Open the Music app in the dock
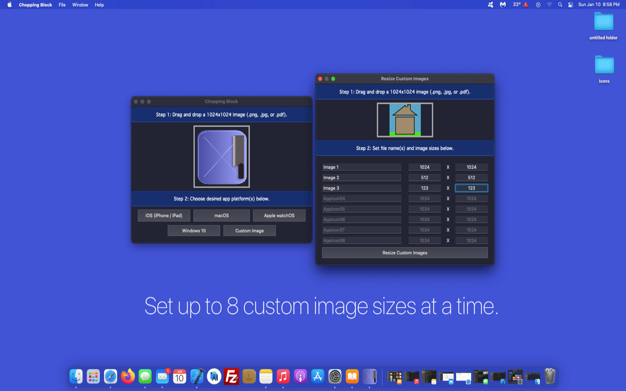 pyautogui.click(x=283, y=376)
